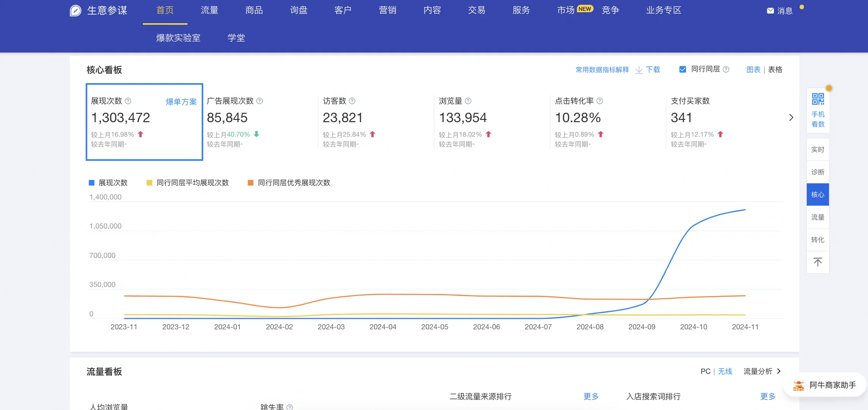Viewport: 868px width, 410px height.
Task: Open the 商品 menu
Action: click(254, 10)
